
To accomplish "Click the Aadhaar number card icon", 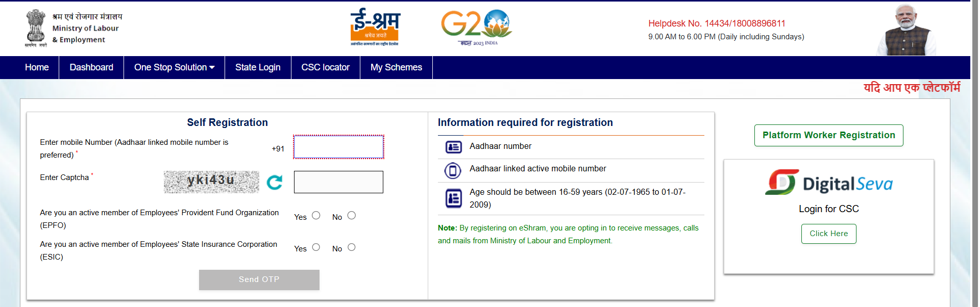I will coord(453,147).
